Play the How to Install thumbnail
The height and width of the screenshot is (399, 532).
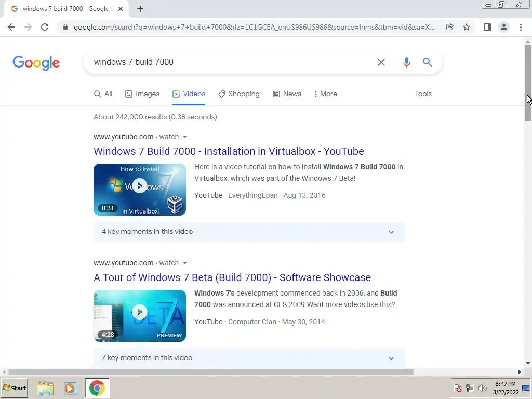point(140,190)
